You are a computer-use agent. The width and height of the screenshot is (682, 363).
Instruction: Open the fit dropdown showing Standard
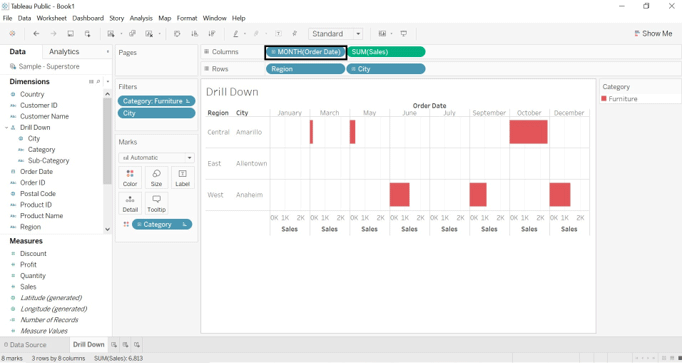[x=335, y=33]
